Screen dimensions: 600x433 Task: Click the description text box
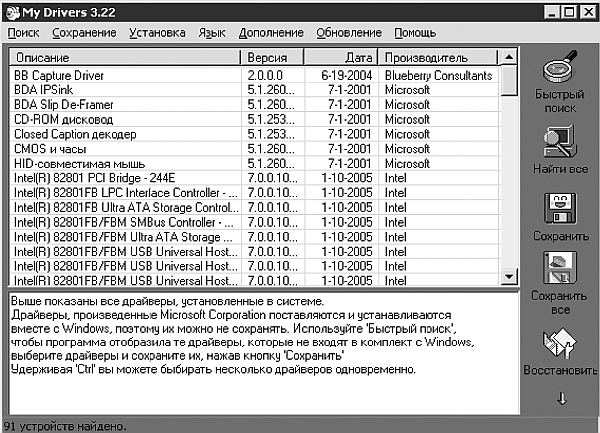click(x=264, y=353)
